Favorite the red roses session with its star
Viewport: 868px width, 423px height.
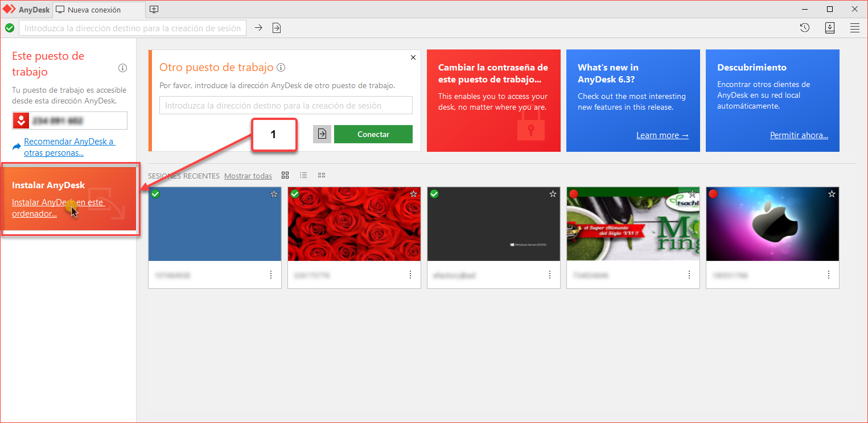pyautogui.click(x=413, y=194)
